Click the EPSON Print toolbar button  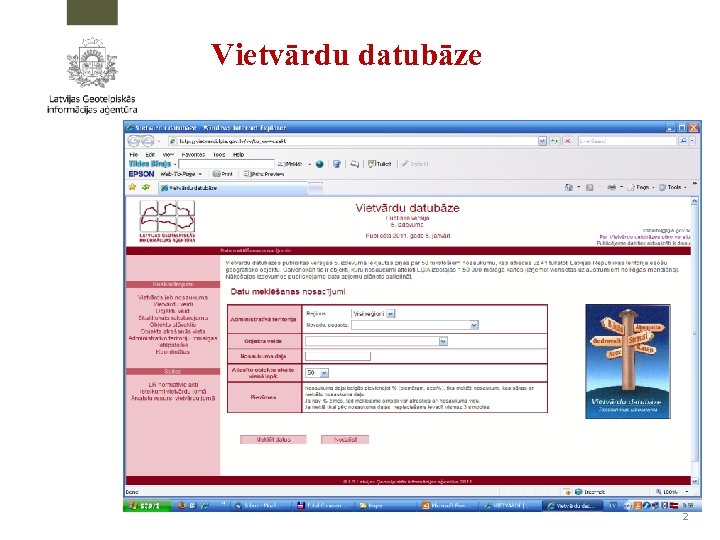pos(223,174)
